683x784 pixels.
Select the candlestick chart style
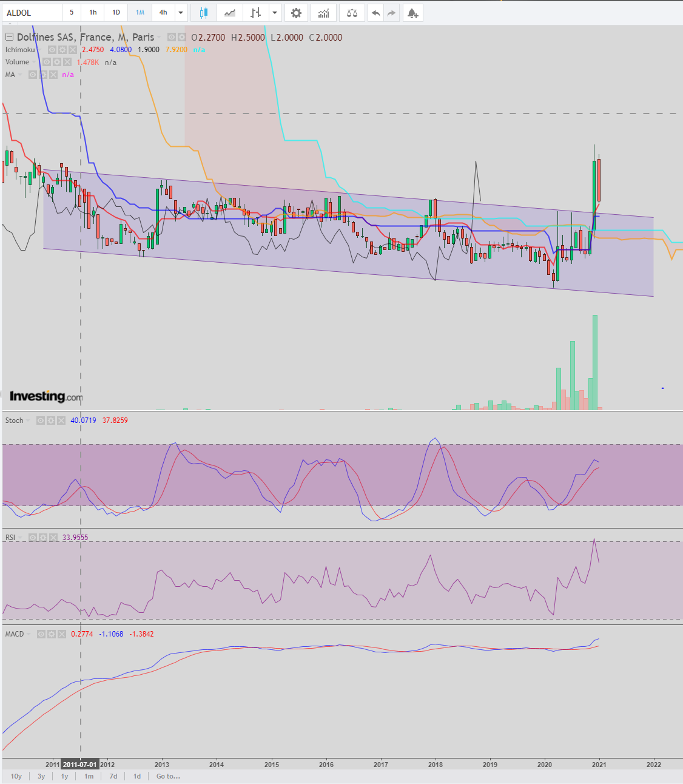204,13
